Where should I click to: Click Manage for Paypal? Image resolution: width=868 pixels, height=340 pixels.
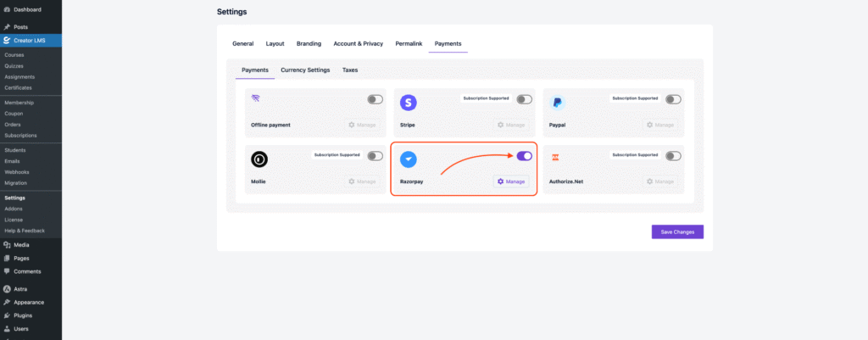pyautogui.click(x=659, y=125)
